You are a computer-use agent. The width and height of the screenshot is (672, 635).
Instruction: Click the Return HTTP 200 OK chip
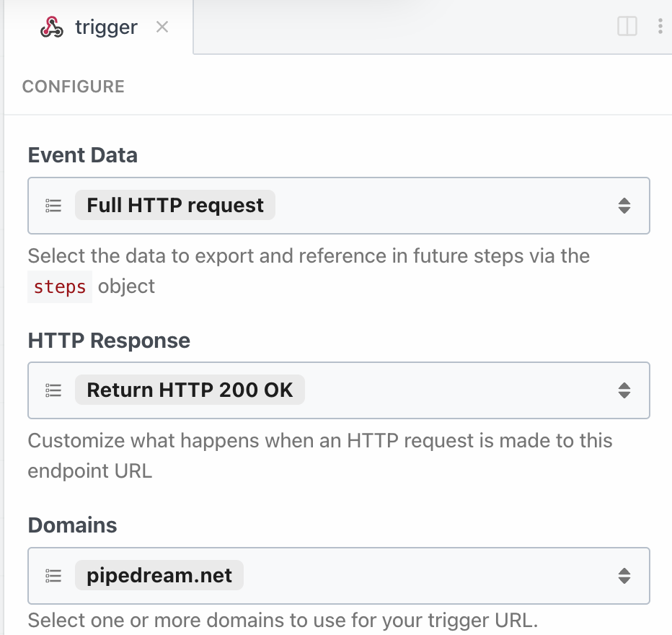(x=190, y=390)
